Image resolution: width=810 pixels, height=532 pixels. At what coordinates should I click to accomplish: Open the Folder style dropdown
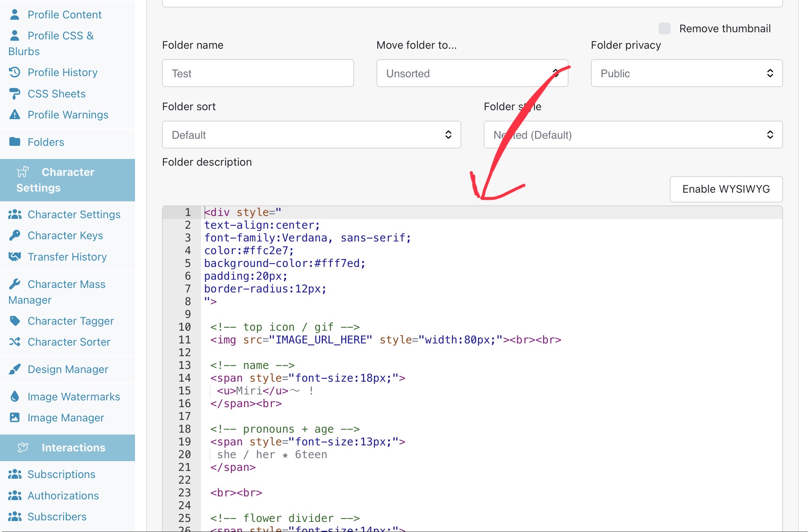(x=633, y=135)
